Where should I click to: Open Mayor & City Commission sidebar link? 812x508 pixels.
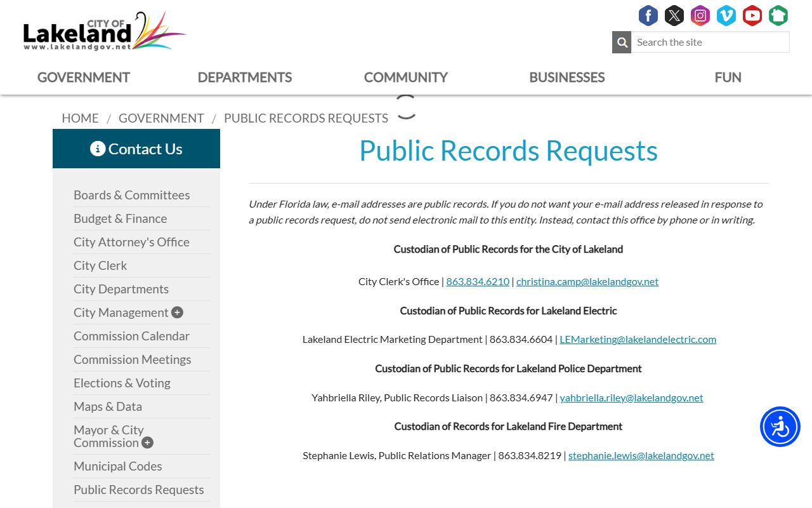point(108,436)
